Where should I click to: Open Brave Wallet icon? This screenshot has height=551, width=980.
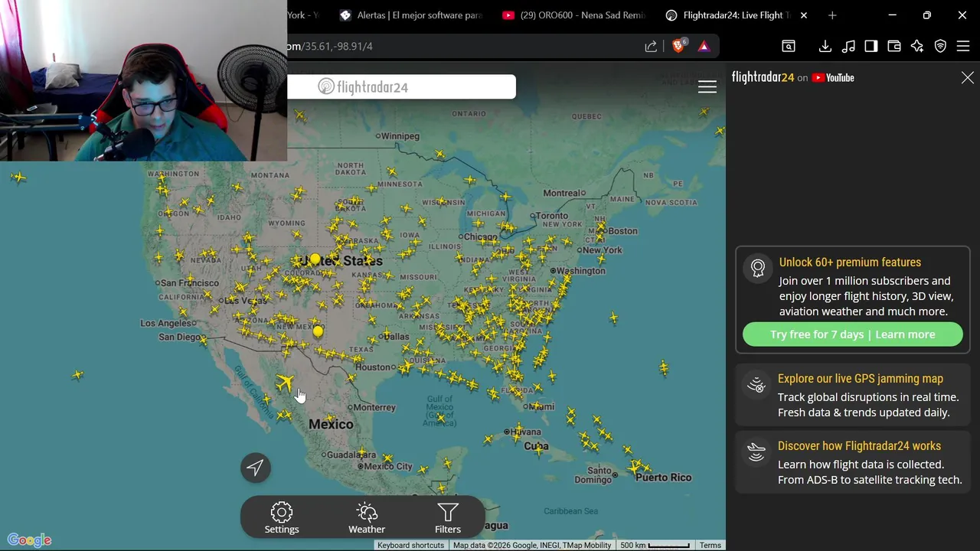pyautogui.click(x=894, y=46)
